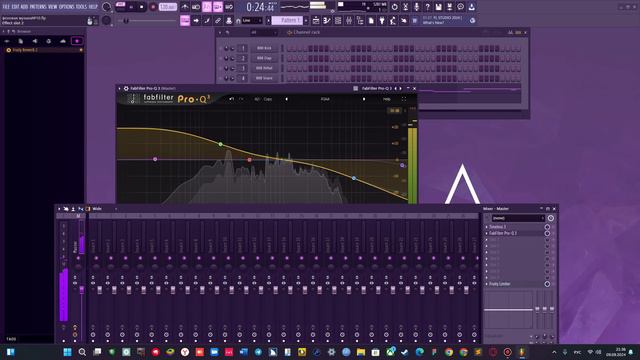Click the help question mark icon
Screen dimensions: 640x360
(x=427, y=7)
